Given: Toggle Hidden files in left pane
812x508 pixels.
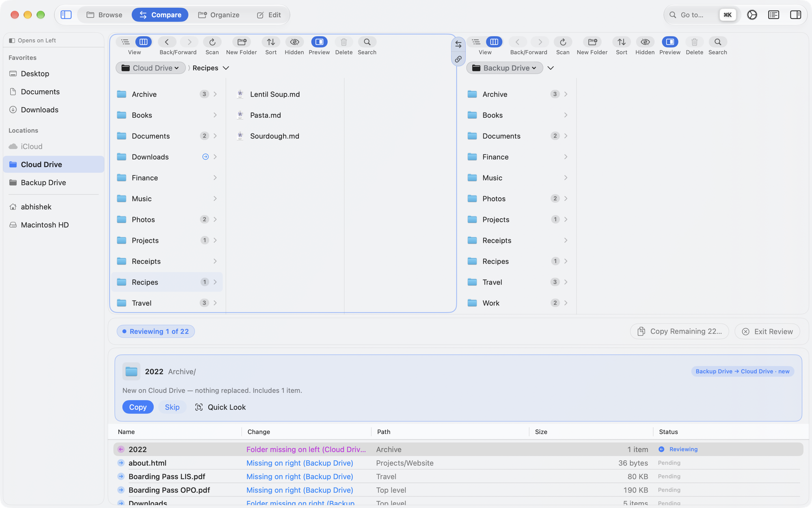Looking at the screenshot, I should point(294,42).
